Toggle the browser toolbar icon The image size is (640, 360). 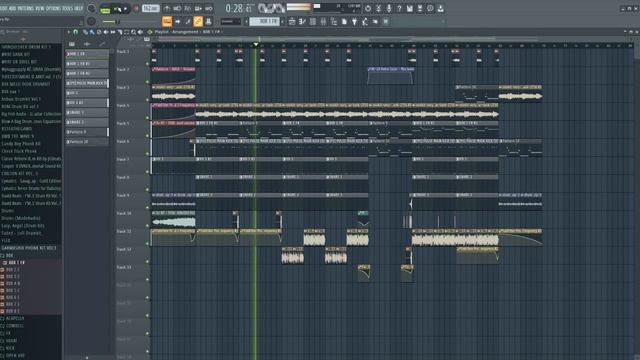click(x=334, y=21)
